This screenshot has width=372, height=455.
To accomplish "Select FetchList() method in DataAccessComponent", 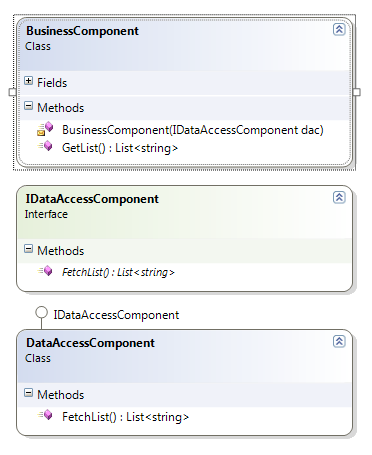I will (125, 417).
